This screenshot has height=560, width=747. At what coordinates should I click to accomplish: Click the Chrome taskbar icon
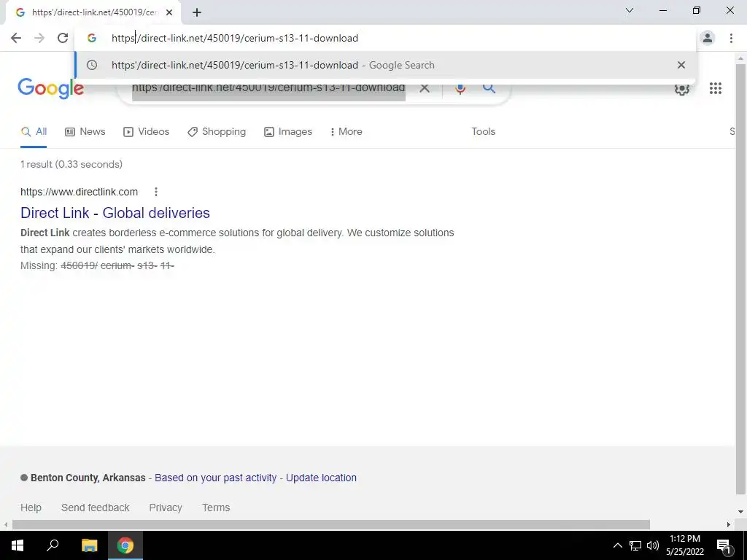click(125, 545)
